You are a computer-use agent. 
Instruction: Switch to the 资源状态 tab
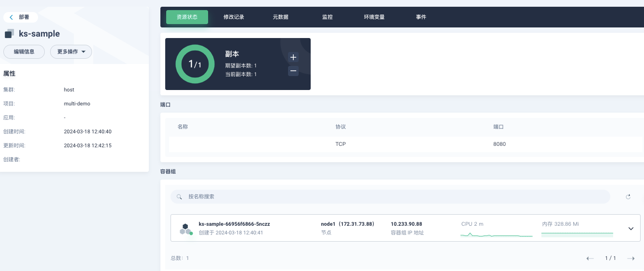tap(187, 17)
